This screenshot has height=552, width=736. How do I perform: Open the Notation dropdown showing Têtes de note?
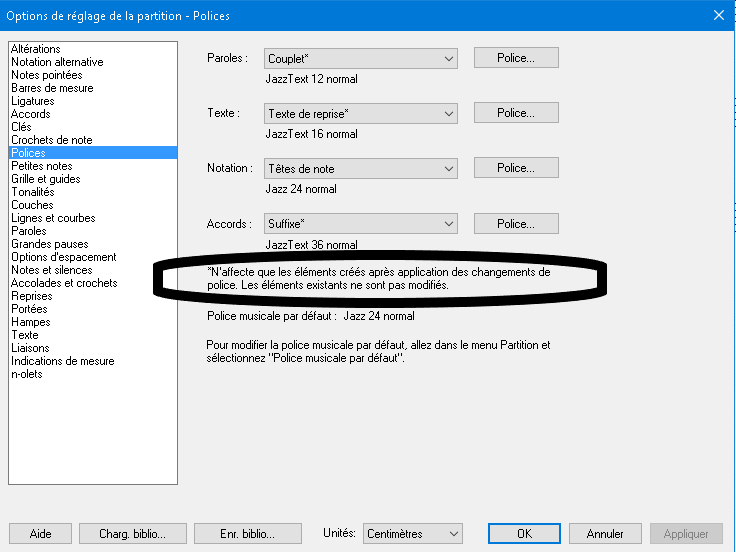tap(360, 169)
